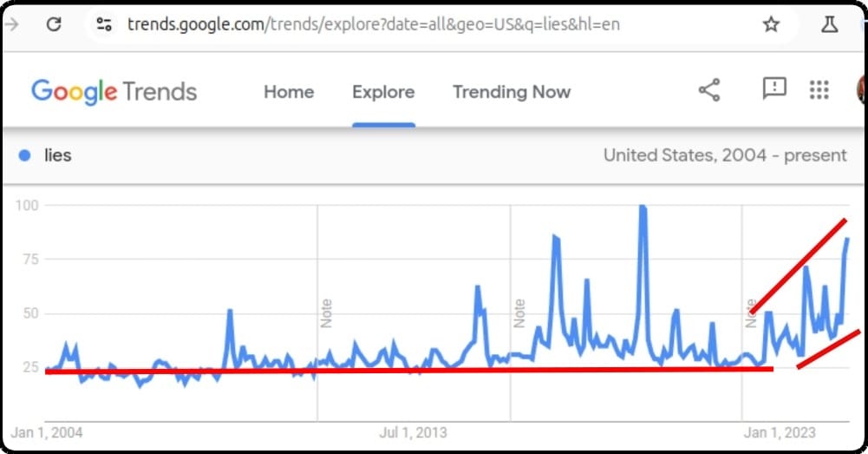This screenshot has width=868, height=454.
Task: Click the blue dot beside lies
Action: [x=24, y=155]
